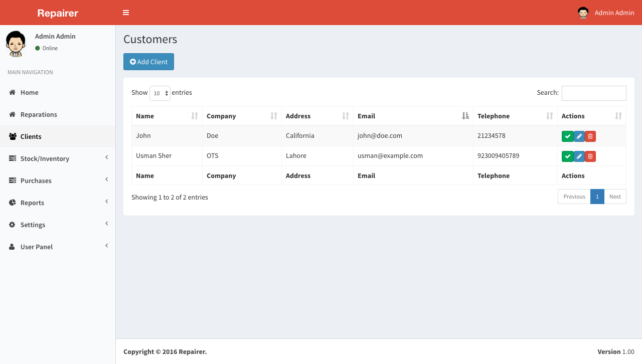Delete John using the red trash icon
This screenshot has height=364, width=642.
click(x=590, y=136)
